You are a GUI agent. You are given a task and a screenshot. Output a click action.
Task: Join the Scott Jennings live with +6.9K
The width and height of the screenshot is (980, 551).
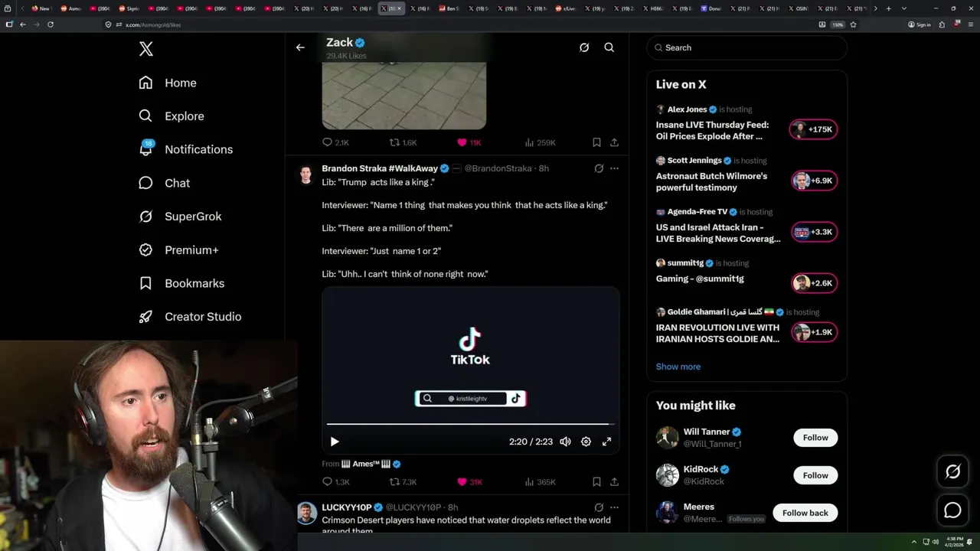813,181
